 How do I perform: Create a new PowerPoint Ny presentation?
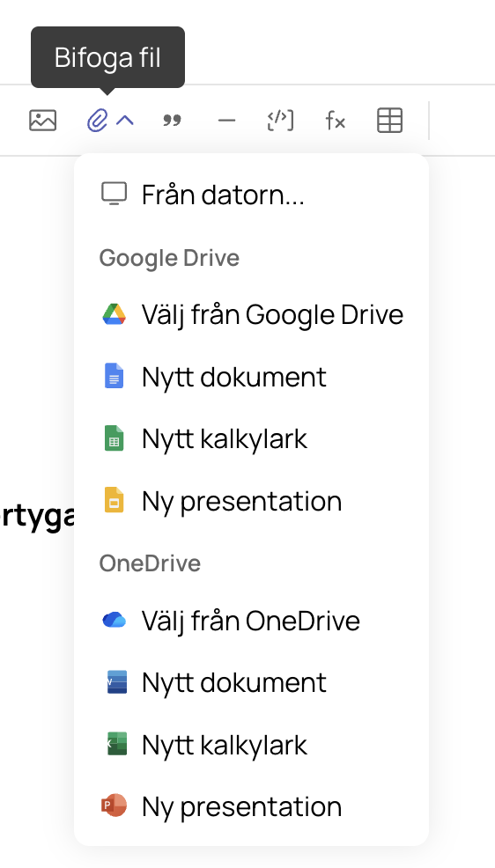click(251, 806)
